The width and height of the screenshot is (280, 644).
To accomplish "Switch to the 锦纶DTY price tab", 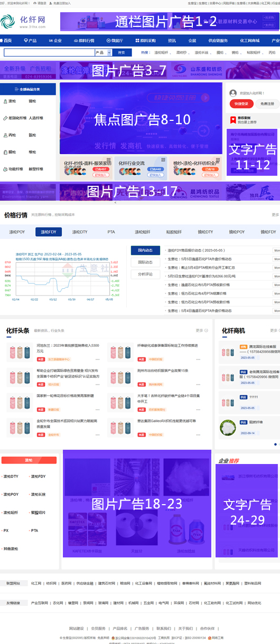I will pos(205,232).
